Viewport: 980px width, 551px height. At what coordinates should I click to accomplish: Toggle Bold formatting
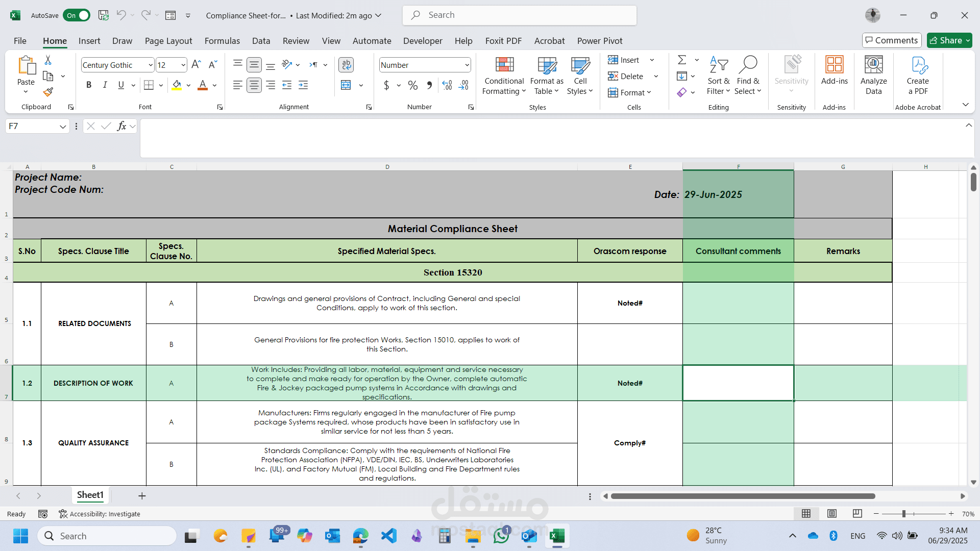coord(89,85)
